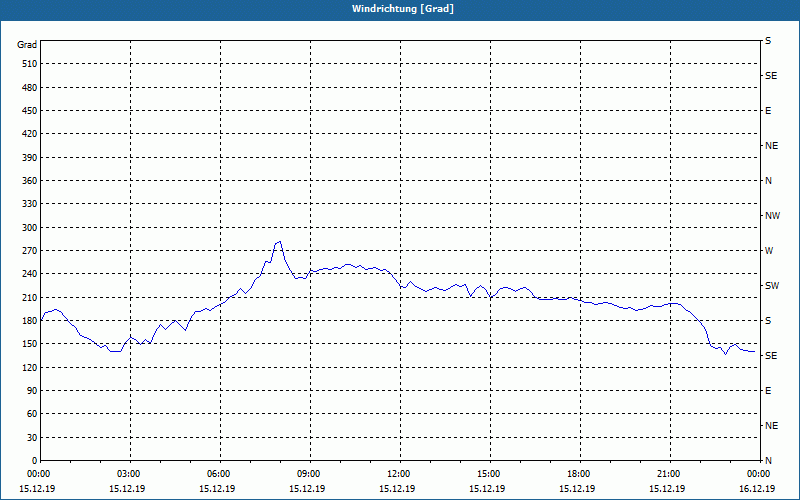Click the 450 degree axis value
This screenshot has width=800, height=500.
click(30, 111)
